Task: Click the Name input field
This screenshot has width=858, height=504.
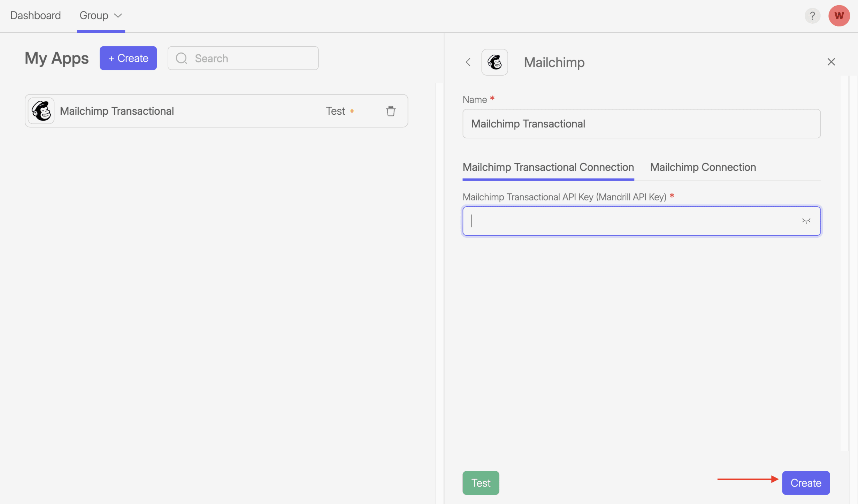Action: coord(641,124)
